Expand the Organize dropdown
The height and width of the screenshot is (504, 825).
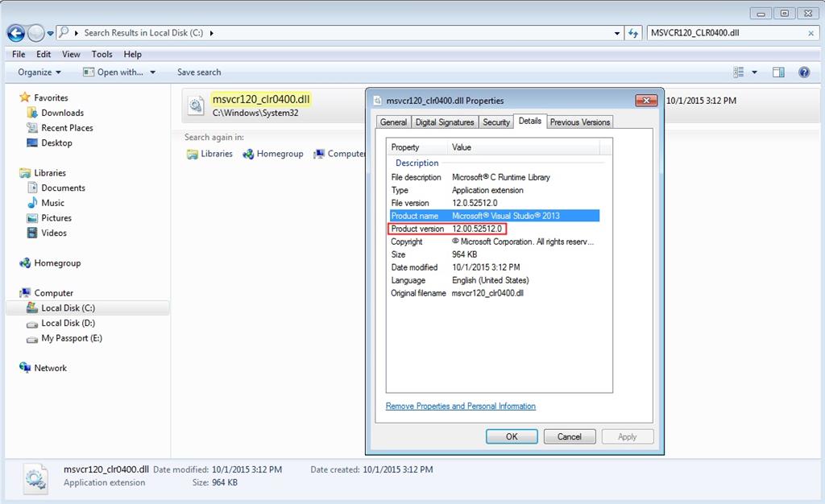click(x=39, y=72)
